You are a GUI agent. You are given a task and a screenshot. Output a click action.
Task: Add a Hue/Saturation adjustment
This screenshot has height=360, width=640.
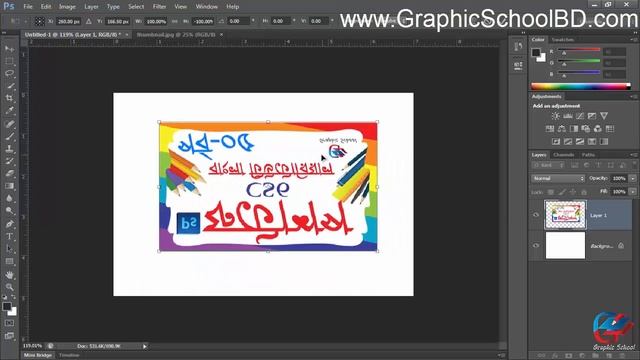pos(550,129)
